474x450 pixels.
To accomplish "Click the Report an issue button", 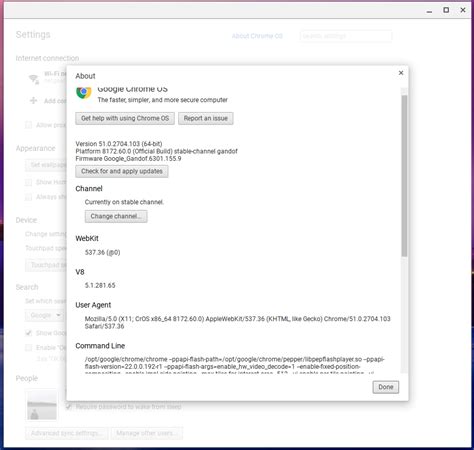I will [x=206, y=118].
